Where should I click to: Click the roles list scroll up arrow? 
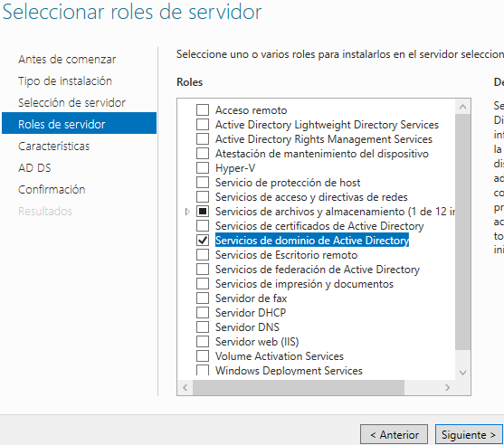463,107
